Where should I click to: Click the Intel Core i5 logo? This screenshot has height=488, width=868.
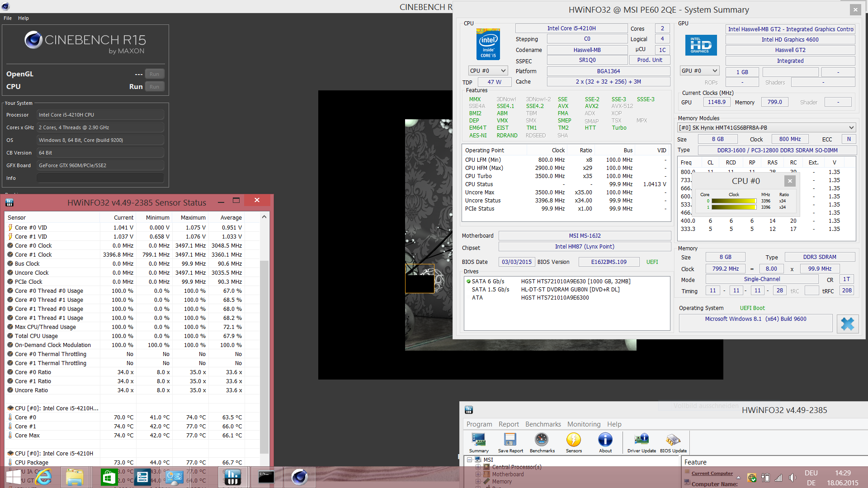coord(488,44)
